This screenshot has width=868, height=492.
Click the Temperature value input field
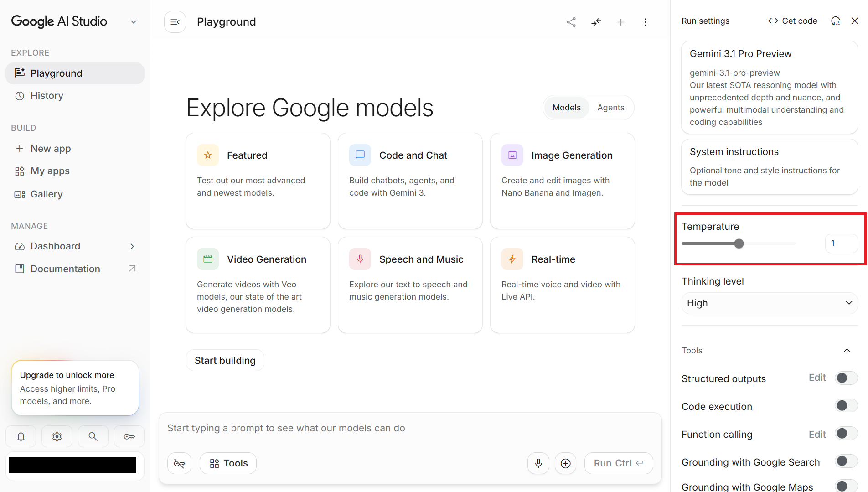pyautogui.click(x=841, y=243)
